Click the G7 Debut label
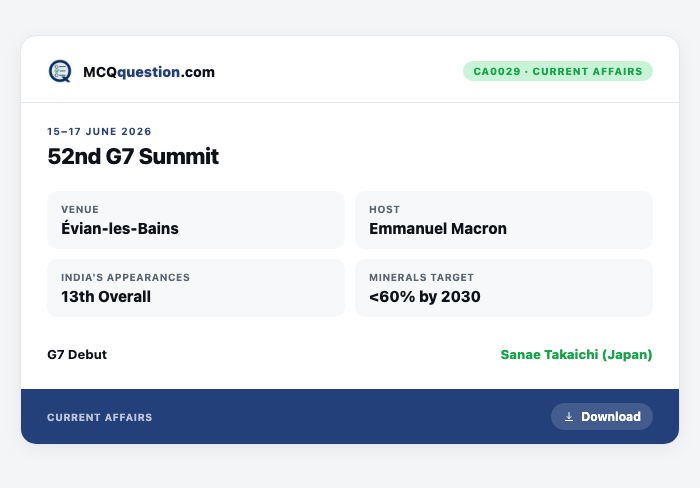The image size is (700, 488). (x=77, y=355)
